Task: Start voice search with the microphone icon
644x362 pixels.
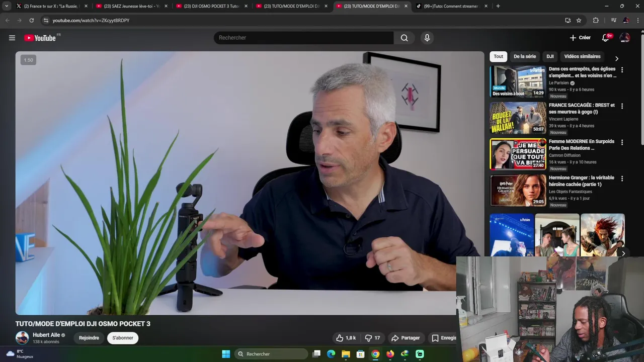Action: click(427, 38)
